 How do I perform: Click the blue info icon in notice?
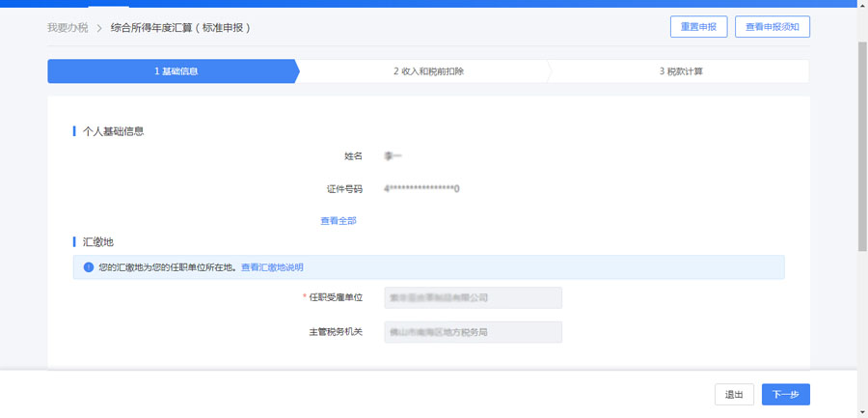pos(88,267)
